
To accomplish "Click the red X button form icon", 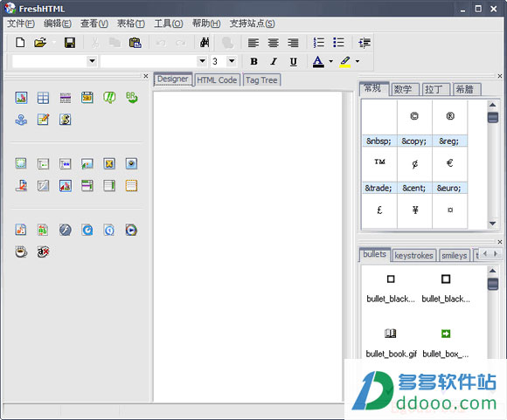I will pyautogui.click(x=43, y=251).
